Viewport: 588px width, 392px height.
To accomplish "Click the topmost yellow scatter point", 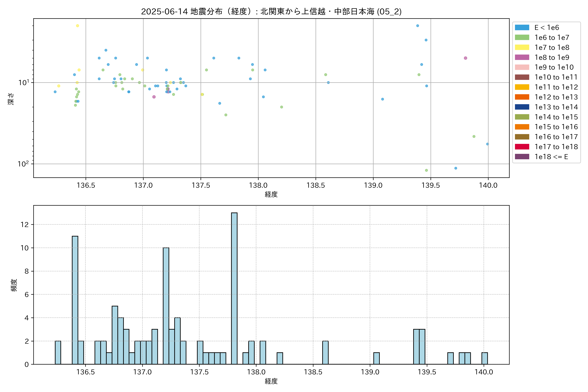I will [77, 26].
